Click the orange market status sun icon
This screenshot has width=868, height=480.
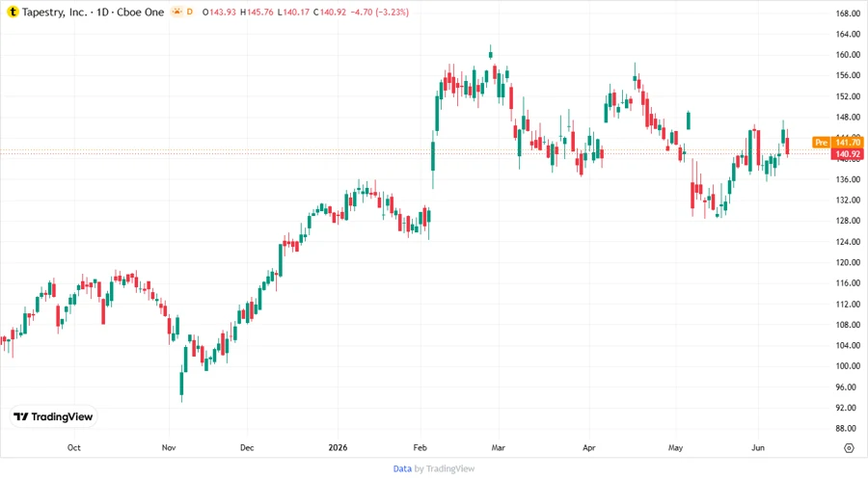177,12
